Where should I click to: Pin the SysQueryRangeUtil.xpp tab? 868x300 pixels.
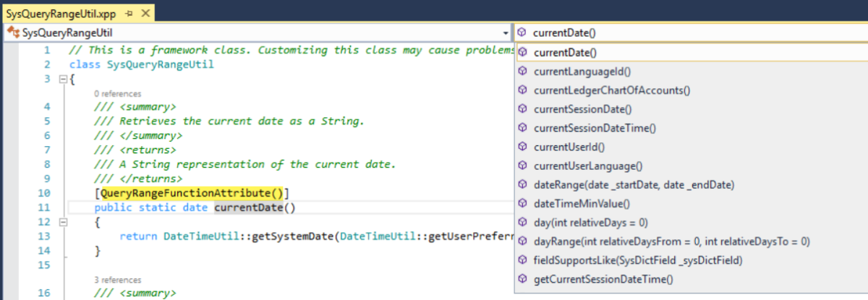point(129,14)
